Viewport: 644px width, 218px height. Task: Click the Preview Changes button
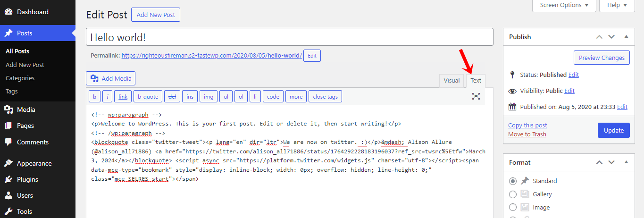[x=602, y=58]
